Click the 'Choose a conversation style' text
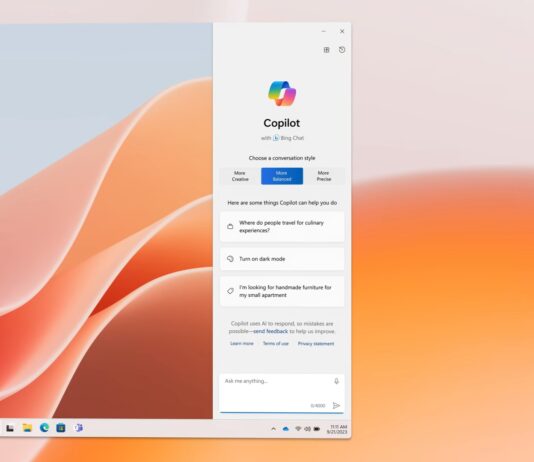Image resolution: width=534 pixels, height=462 pixels. tap(282, 158)
